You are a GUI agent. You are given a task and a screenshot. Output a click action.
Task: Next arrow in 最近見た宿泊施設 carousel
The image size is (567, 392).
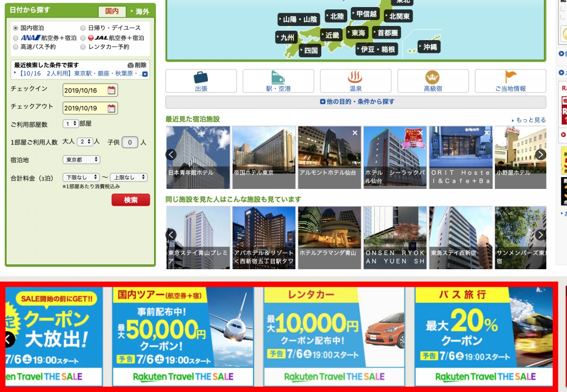pos(541,154)
